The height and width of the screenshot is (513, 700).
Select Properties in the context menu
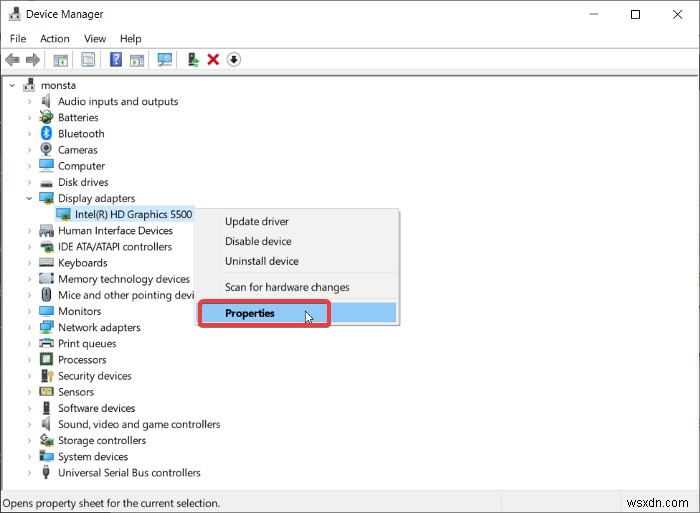(298, 313)
